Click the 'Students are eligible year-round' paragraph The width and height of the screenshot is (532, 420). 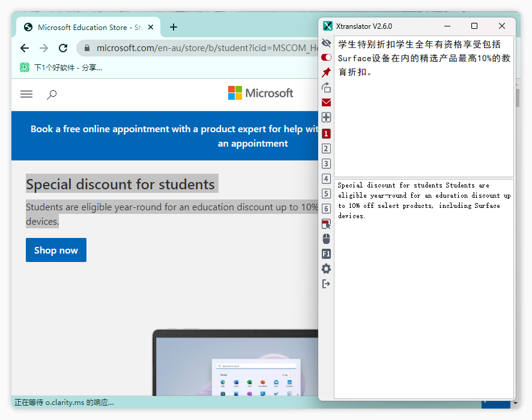[x=172, y=214]
